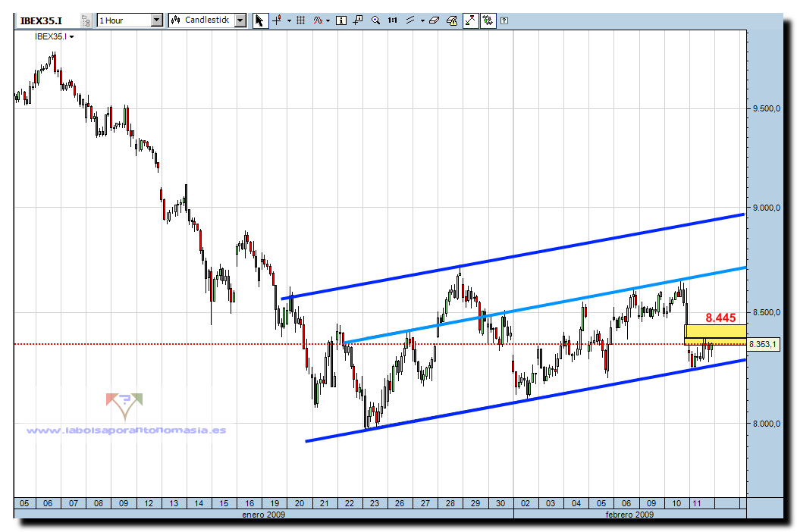Click the yellow 8.445 price zone rectangle

tap(714, 334)
